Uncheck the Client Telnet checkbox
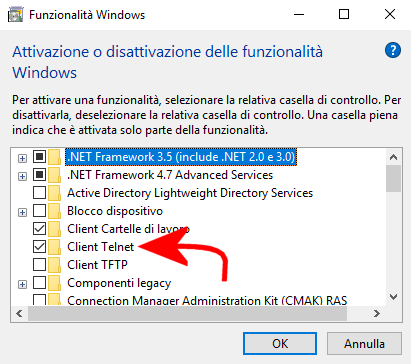This screenshot has height=364, width=411. (39, 247)
